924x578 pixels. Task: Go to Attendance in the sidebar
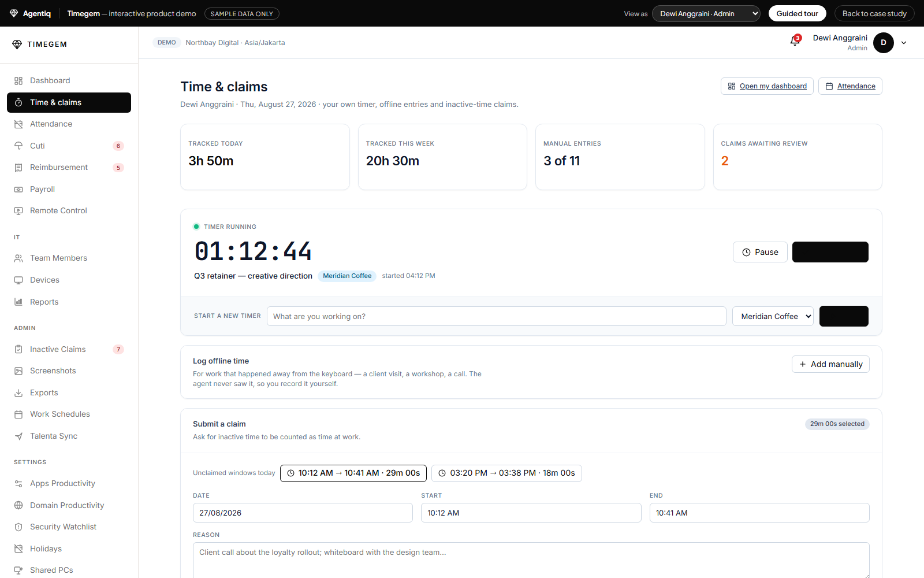coord(69,124)
